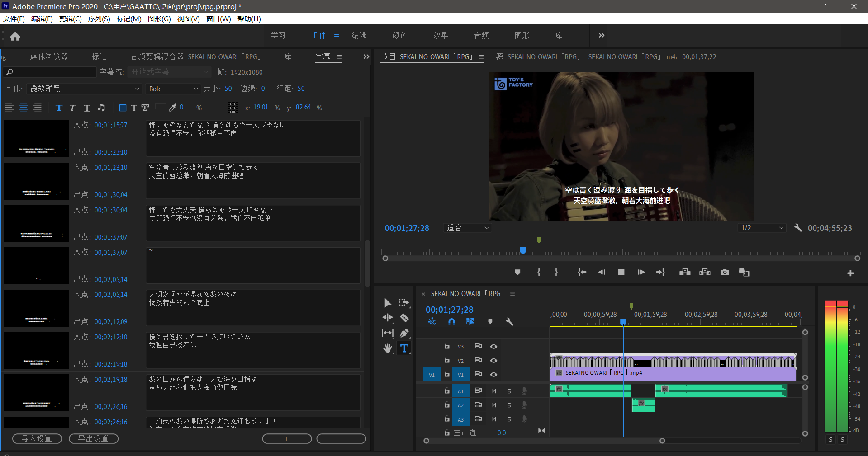Select the Razor tool in tools panel
The image size is (868, 456).
404,318
